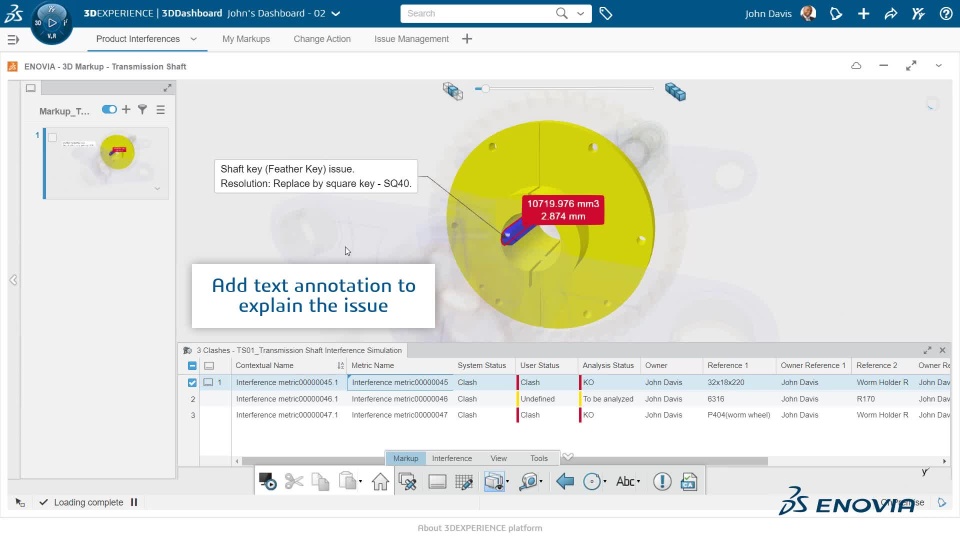
Task: Open the circle shape dropdown arrow
Action: point(604,482)
